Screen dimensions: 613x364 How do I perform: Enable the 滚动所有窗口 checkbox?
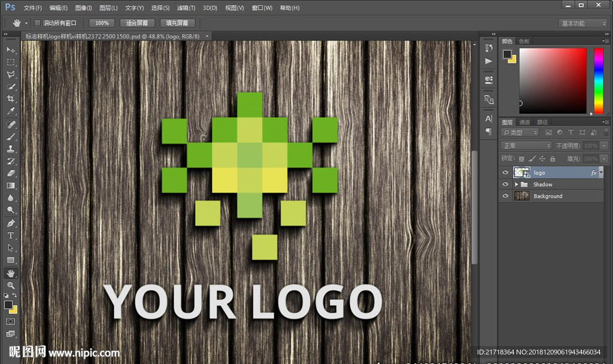click(37, 23)
